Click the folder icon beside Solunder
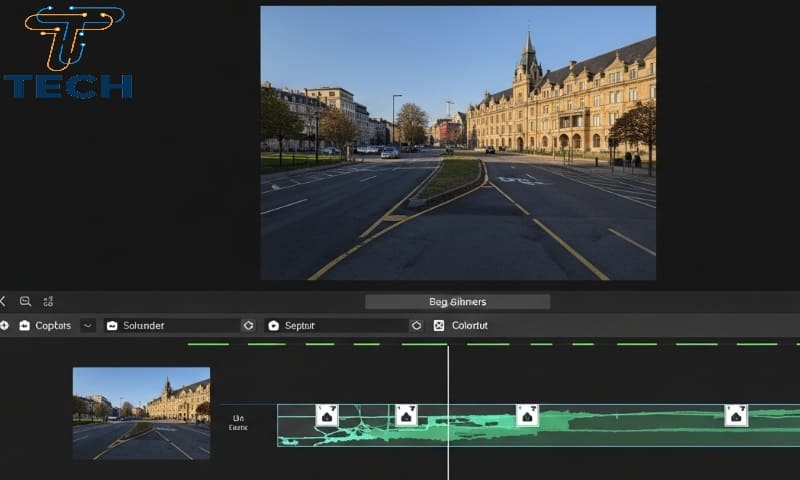The image size is (800, 480). 112,326
